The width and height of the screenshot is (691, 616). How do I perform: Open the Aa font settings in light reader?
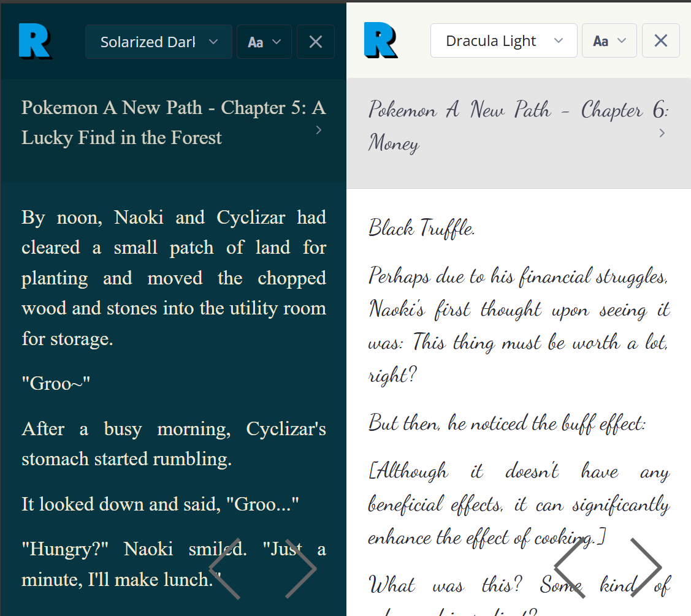coord(609,40)
